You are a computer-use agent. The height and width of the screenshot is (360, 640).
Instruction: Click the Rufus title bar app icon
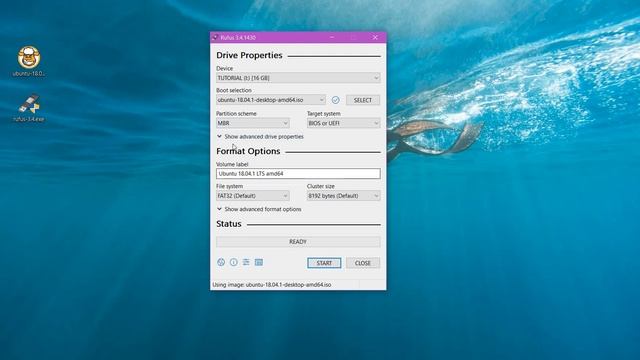tap(215, 37)
